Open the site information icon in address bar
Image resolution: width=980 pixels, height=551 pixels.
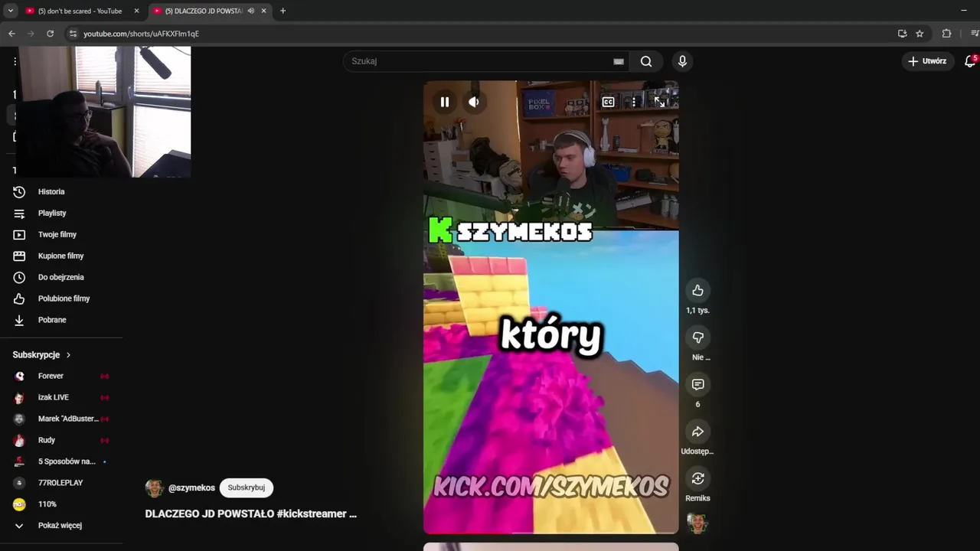click(x=73, y=34)
